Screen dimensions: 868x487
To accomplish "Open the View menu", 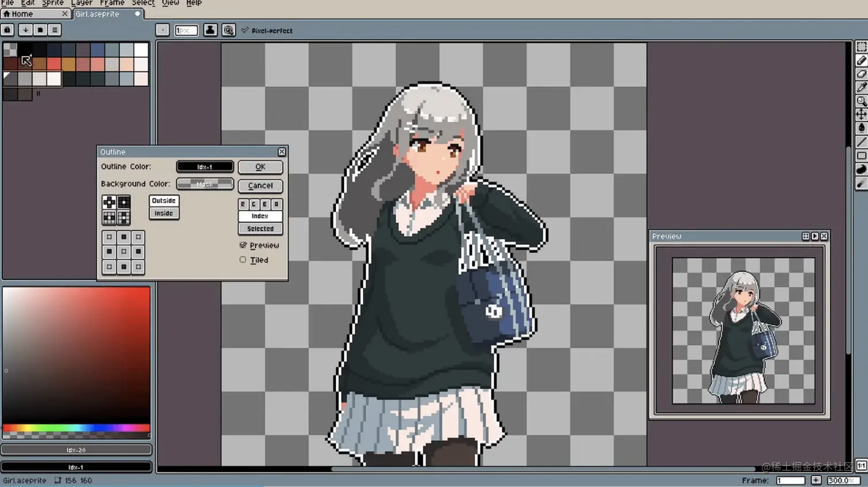I will (x=170, y=3).
